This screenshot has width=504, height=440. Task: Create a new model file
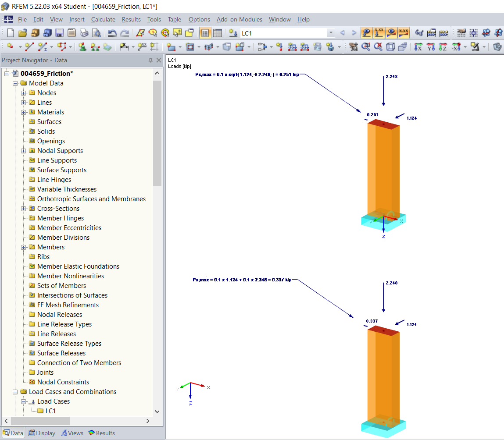pyautogui.click(x=10, y=33)
